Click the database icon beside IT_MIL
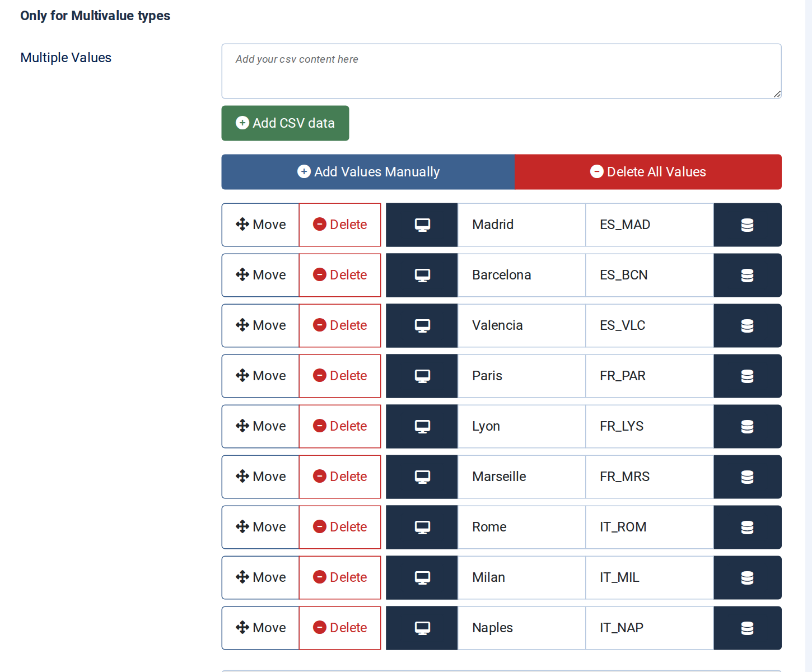This screenshot has width=812, height=672. 747,577
